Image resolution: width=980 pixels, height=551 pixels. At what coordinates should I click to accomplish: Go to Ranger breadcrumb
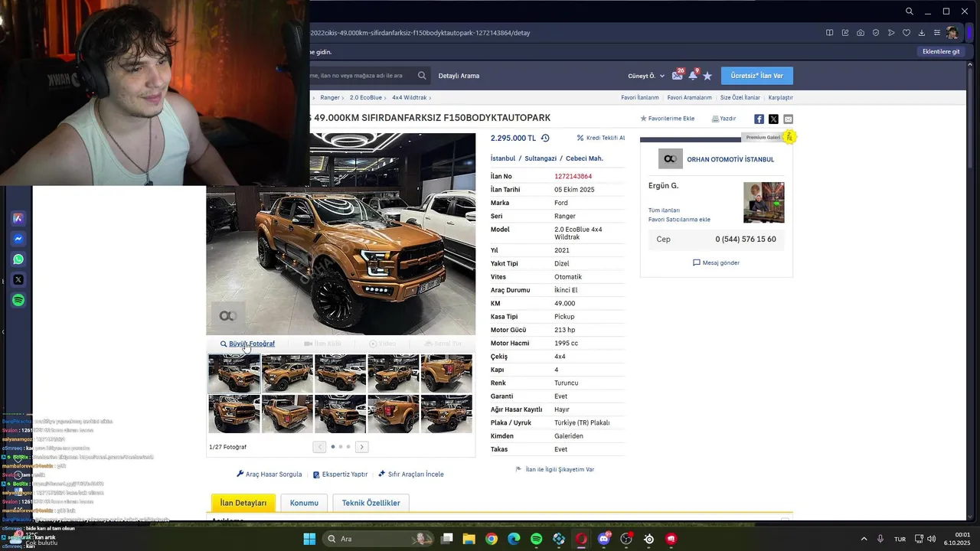[x=330, y=98]
